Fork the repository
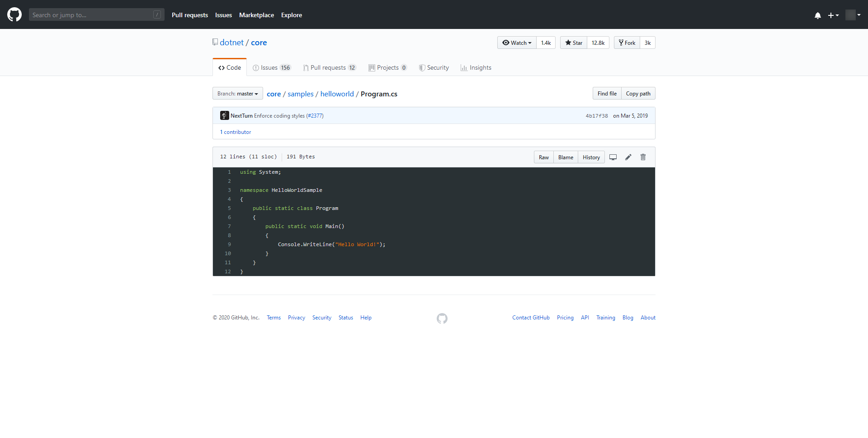This screenshot has height=438, width=868. (627, 43)
